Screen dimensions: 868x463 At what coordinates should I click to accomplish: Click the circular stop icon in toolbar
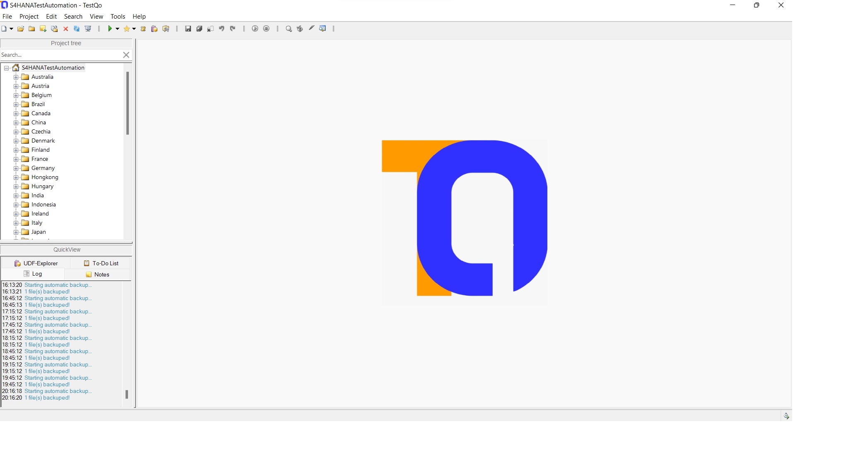point(266,29)
